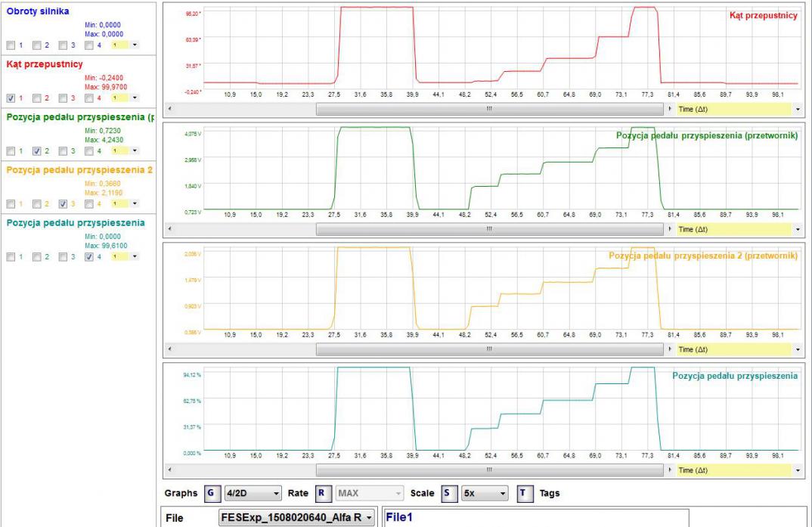This screenshot has width=812, height=527.
Task: Check box 1 under Obroty silnika
Action: (x=11, y=45)
